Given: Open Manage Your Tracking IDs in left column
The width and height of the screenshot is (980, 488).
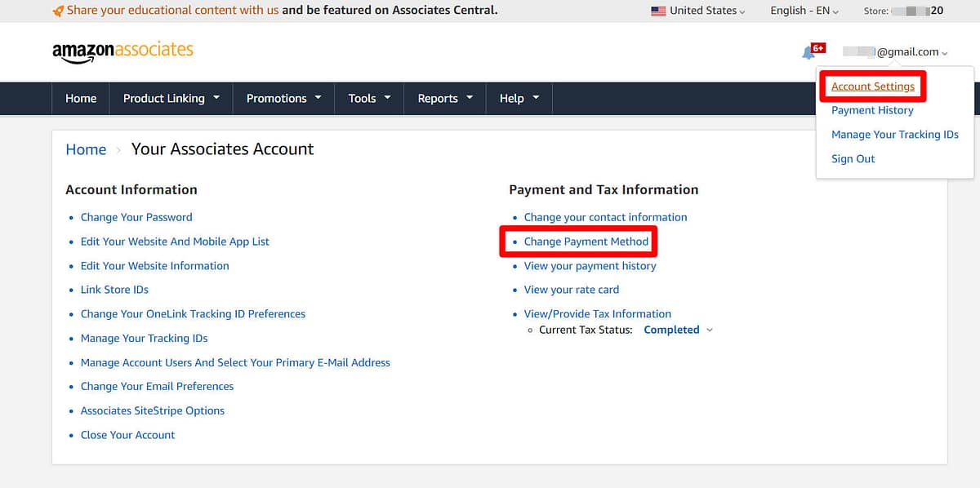Looking at the screenshot, I should pyautogui.click(x=144, y=338).
